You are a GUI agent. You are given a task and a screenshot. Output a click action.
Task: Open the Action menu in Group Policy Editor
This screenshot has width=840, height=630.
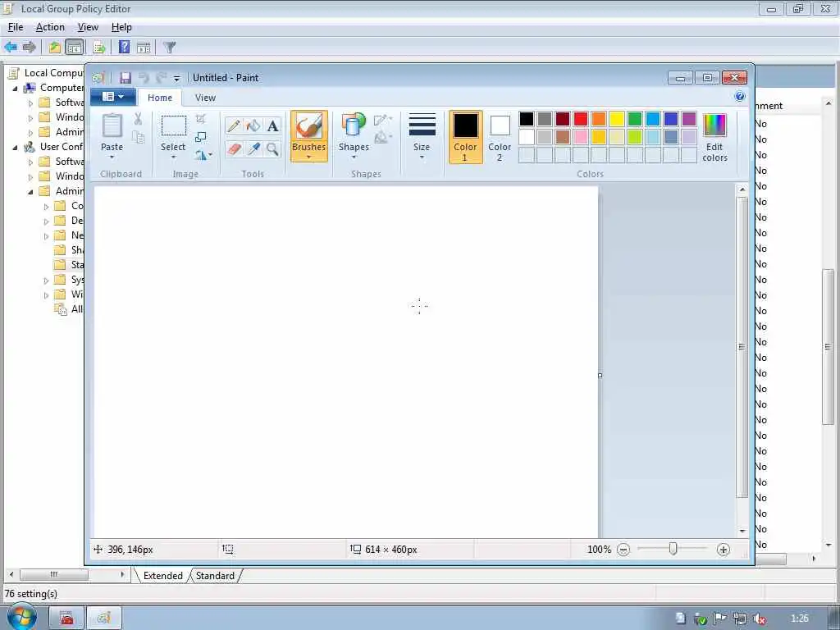[50, 27]
